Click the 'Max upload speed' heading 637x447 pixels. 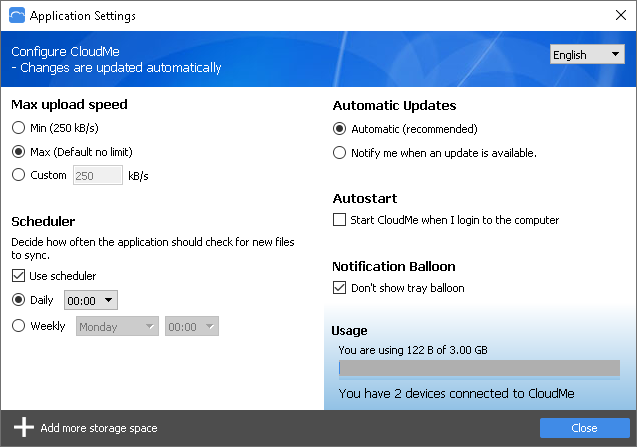click(69, 105)
